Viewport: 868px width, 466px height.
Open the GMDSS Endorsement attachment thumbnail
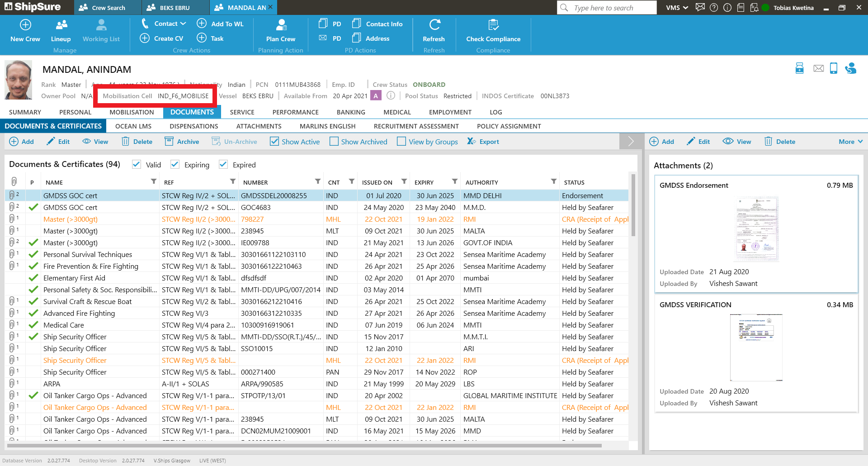point(756,229)
